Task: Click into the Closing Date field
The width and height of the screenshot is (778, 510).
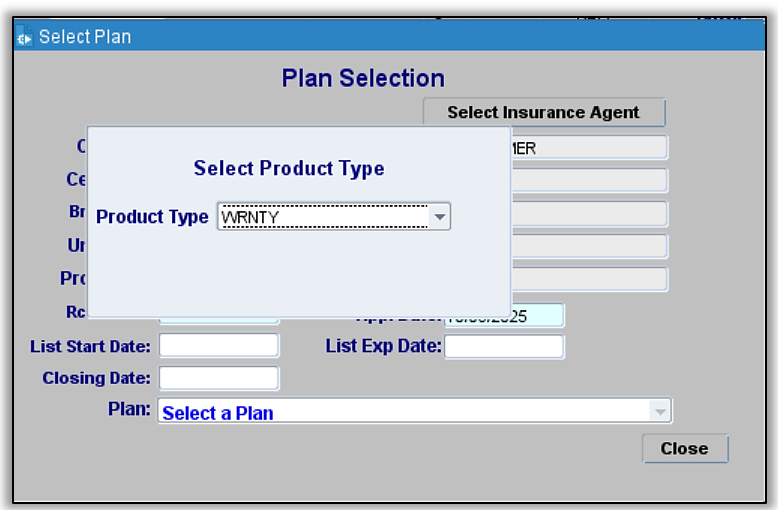Action: click(x=219, y=378)
